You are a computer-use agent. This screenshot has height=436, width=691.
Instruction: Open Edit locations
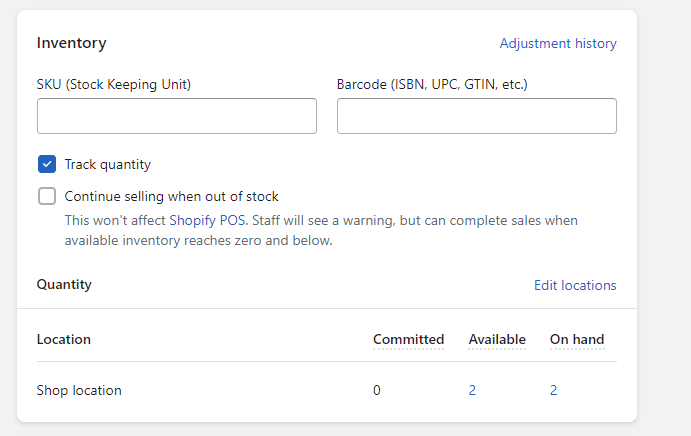[575, 285]
